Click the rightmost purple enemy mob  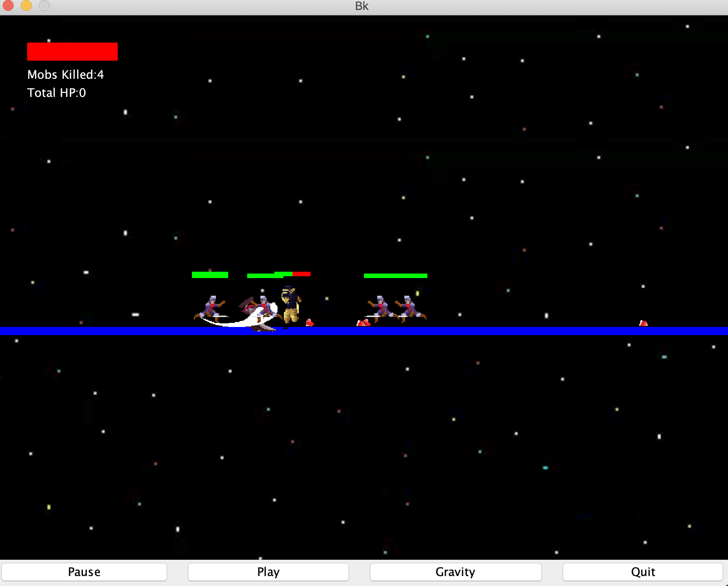pos(410,309)
